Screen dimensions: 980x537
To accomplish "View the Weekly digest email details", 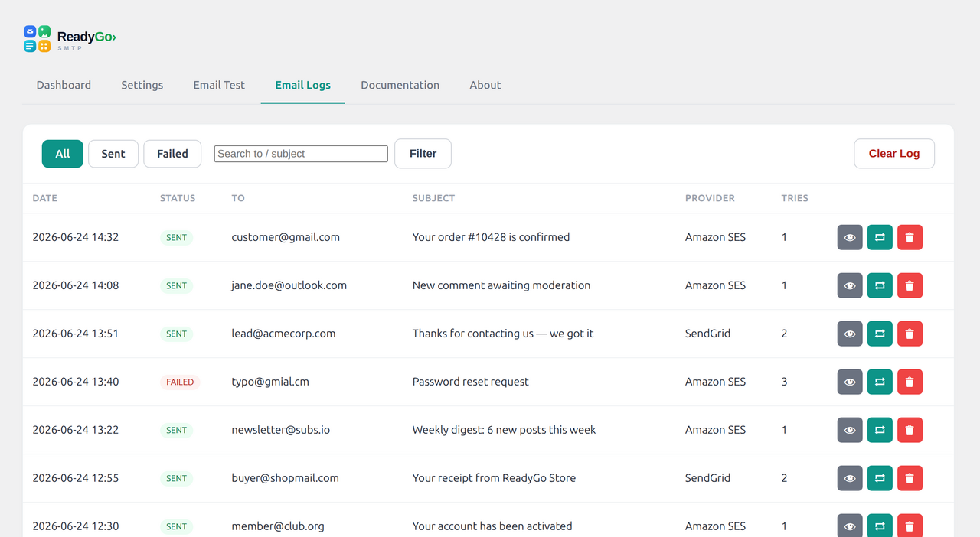I will [850, 430].
